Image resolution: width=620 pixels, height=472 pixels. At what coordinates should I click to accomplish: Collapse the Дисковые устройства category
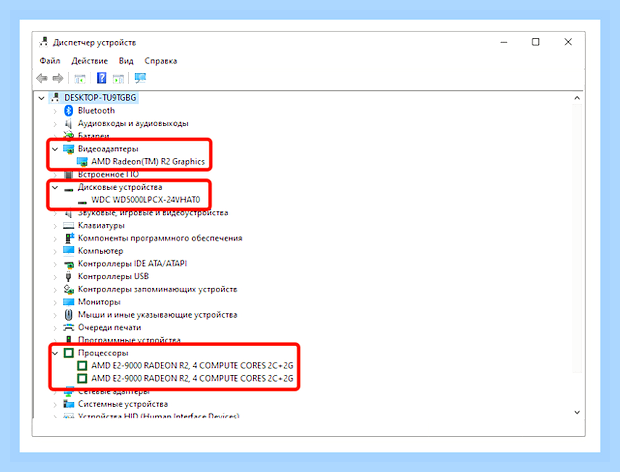tap(55, 187)
